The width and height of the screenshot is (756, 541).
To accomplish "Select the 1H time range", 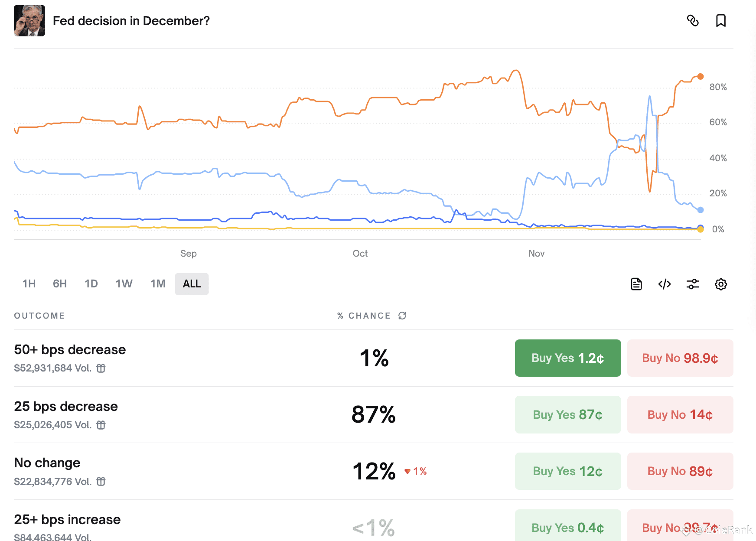I will point(29,284).
